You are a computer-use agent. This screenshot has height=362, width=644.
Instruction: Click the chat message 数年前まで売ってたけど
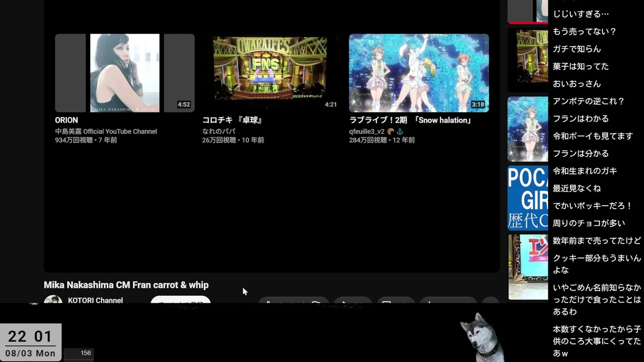pyautogui.click(x=597, y=241)
